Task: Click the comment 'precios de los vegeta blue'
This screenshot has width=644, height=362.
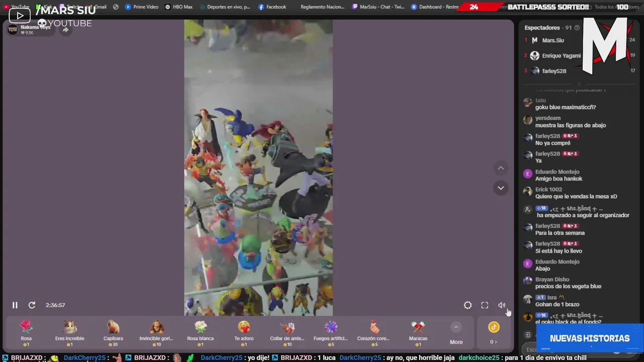Action: (x=568, y=287)
